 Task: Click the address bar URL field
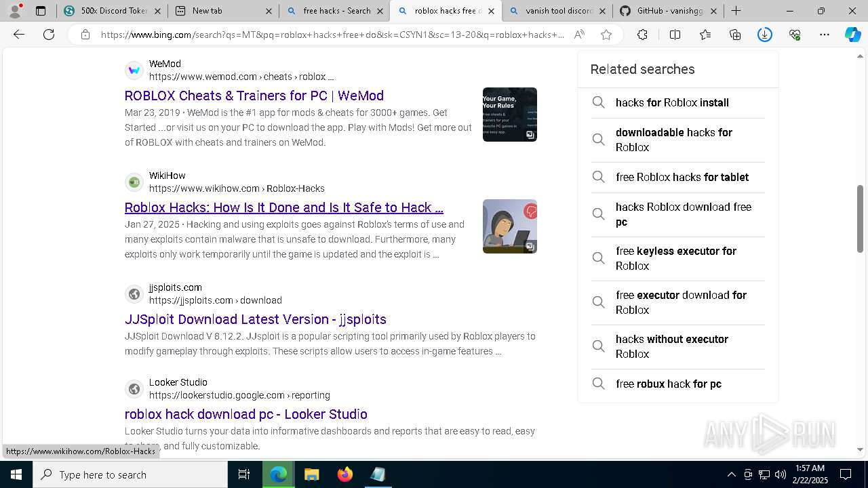pyautogui.click(x=332, y=35)
